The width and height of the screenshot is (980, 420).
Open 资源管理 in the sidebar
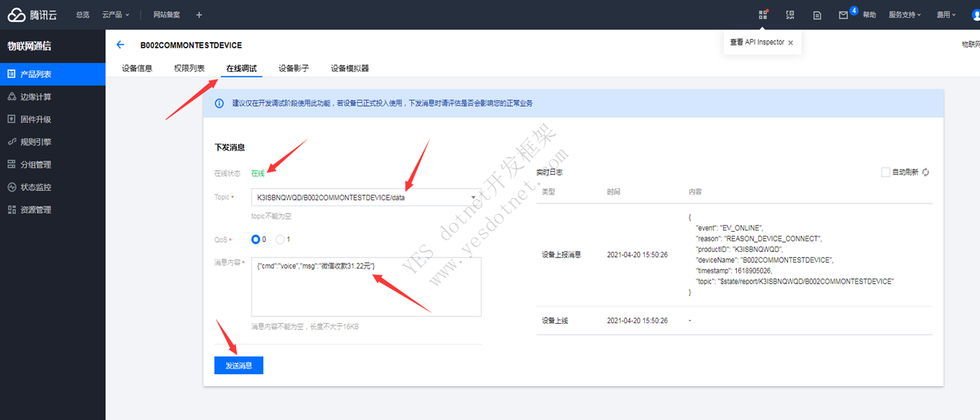(53, 210)
